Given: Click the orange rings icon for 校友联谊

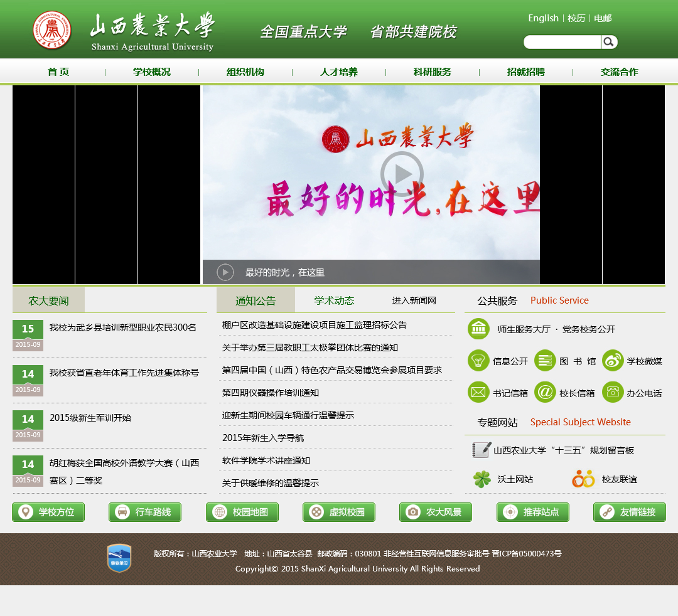Looking at the screenshot, I should point(583,479).
